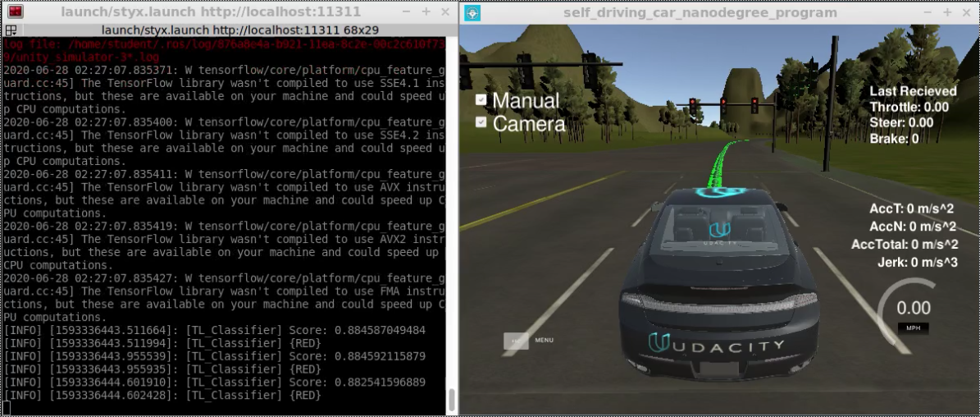The width and height of the screenshot is (980, 417).
Task: Maximize the launch/styx.launch terminal window
Action: [426, 11]
